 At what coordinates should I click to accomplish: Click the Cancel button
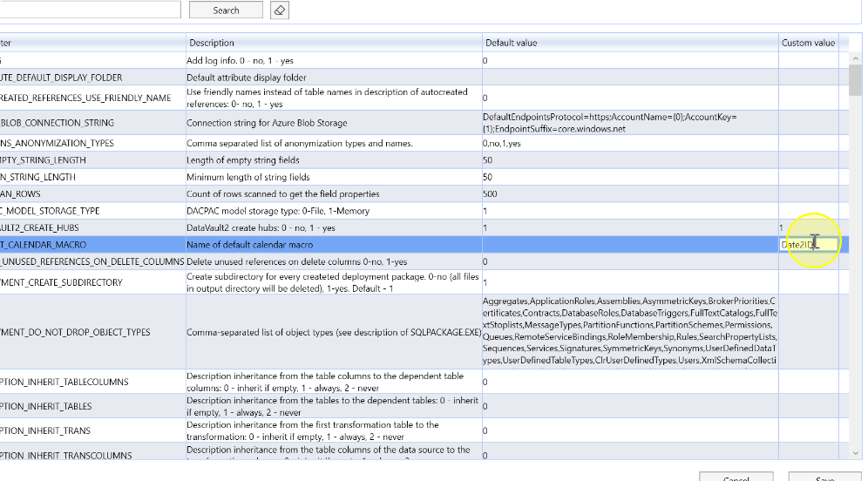pos(736,478)
